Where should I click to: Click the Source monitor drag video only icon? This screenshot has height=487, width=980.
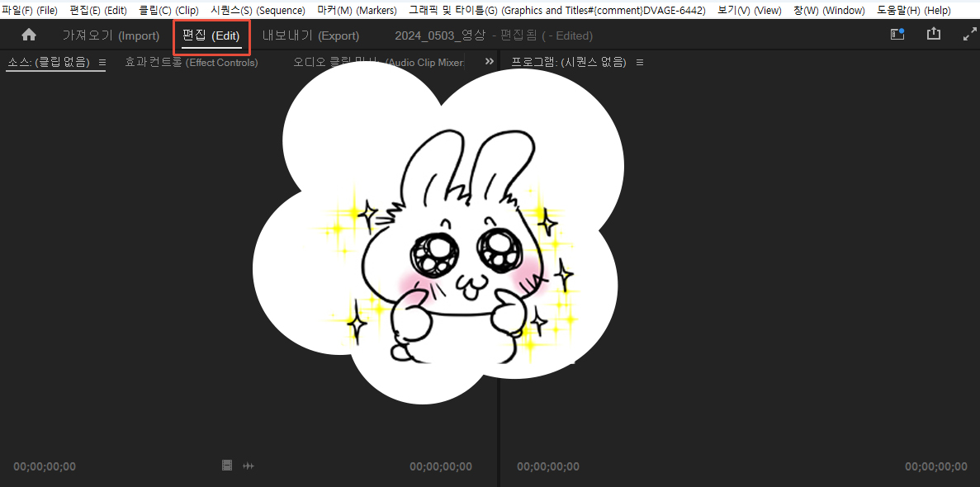[x=227, y=465]
